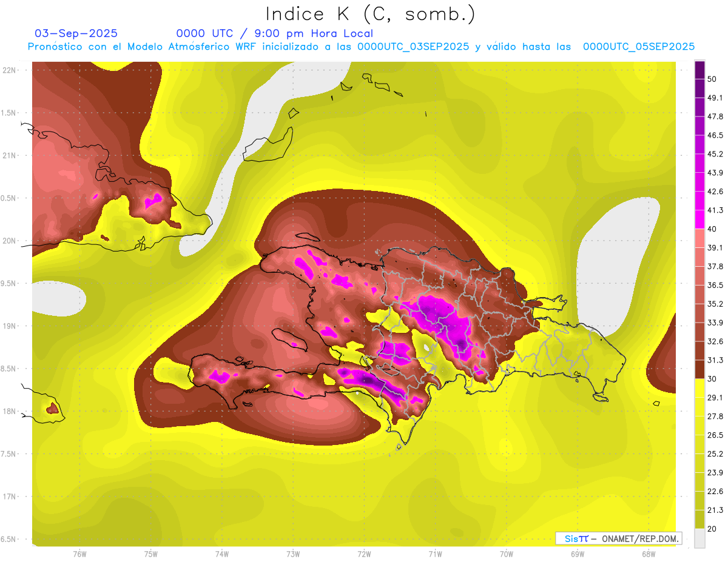Select the 68W longitude axis label
Screen dimensions: 728x562
648,554
